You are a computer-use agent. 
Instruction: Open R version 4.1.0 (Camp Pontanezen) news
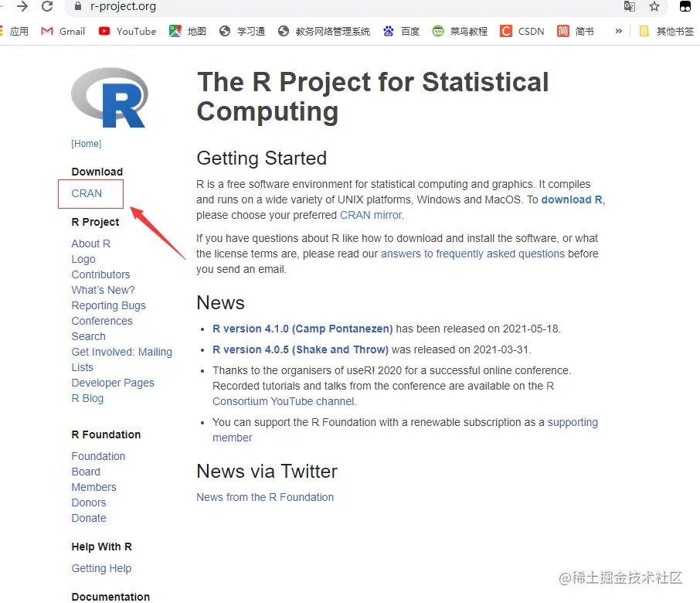tap(303, 329)
